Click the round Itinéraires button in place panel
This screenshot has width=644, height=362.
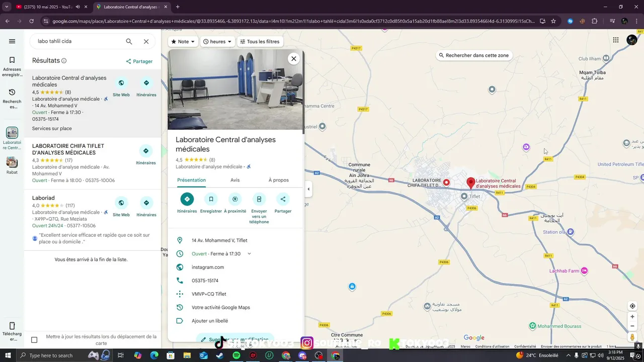pos(187,199)
